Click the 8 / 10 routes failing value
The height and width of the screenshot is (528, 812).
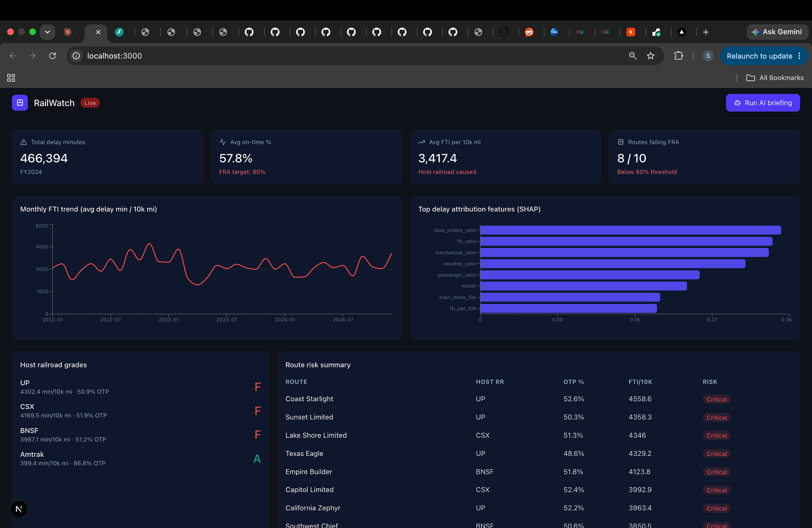631,158
